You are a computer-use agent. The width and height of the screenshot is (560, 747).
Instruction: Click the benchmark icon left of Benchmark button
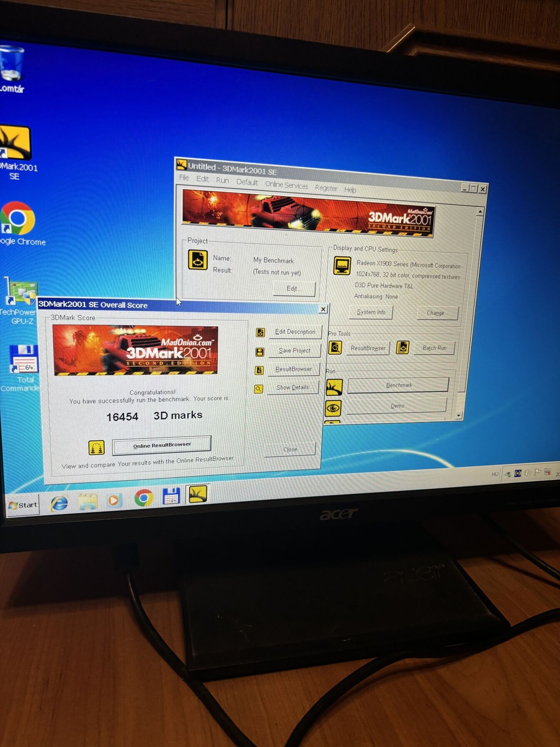coord(334,387)
